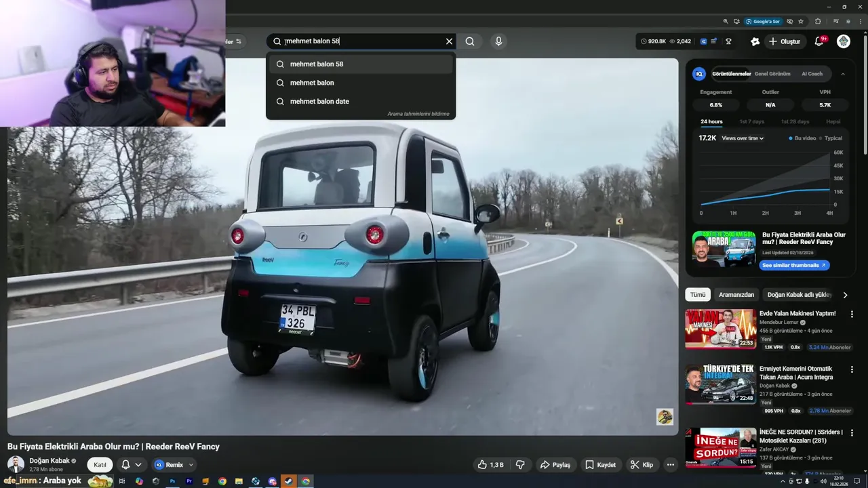Image resolution: width=868 pixels, height=488 pixels.
Task: Open the sparkle AI icon next to Oluştur
Action: (755, 41)
